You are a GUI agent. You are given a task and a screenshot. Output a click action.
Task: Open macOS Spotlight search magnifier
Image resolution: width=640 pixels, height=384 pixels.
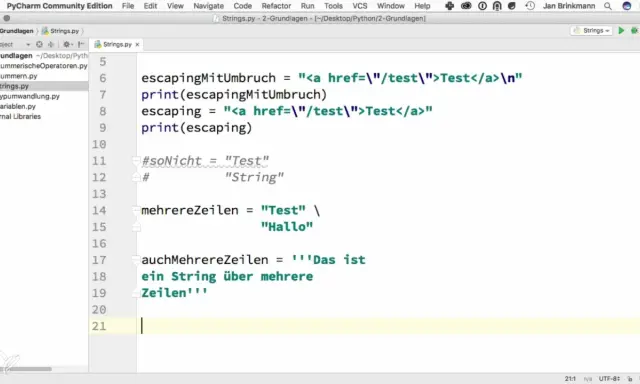click(608, 6)
